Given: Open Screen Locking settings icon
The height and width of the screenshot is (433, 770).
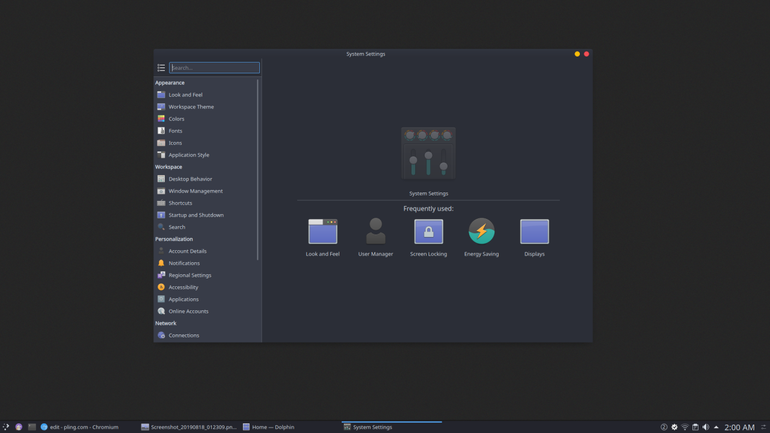Looking at the screenshot, I should [x=428, y=231].
